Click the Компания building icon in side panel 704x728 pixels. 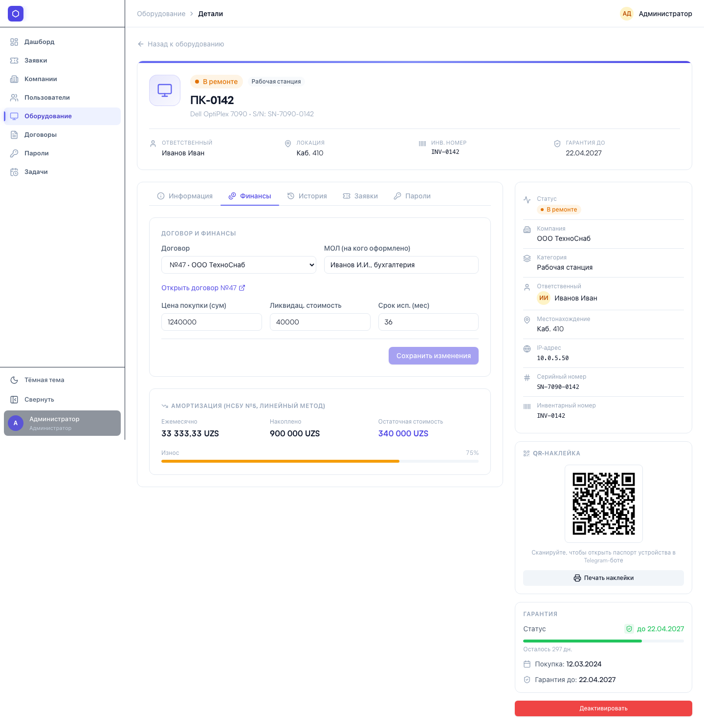click(x=527, y=230)
